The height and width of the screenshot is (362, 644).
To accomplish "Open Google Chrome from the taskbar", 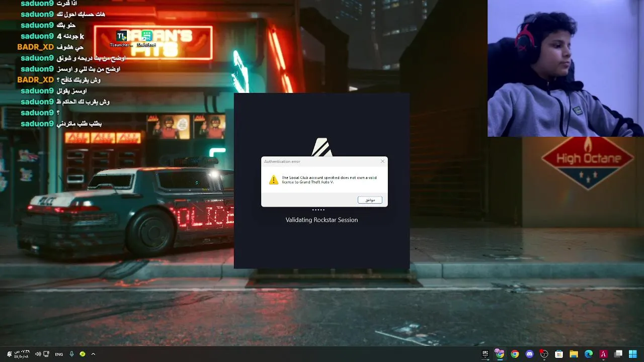I will click(x=515, y=354).
